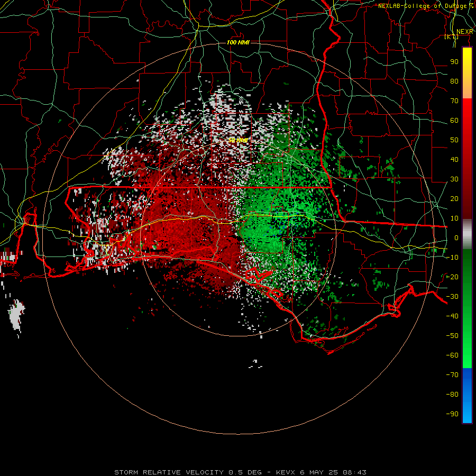Screen dimensions: 476x476
Task: Click the 40 value on the velocity scale
Action: coord(454,160)
